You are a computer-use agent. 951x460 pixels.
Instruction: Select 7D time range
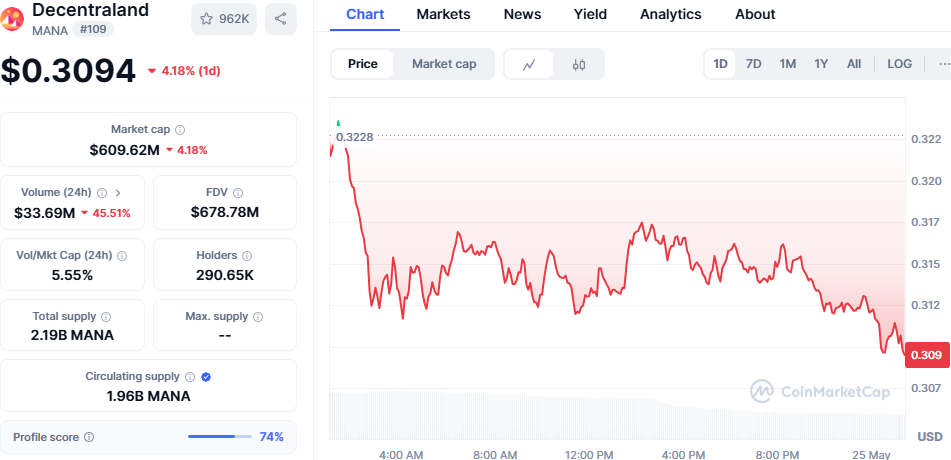tap(753, 64)
